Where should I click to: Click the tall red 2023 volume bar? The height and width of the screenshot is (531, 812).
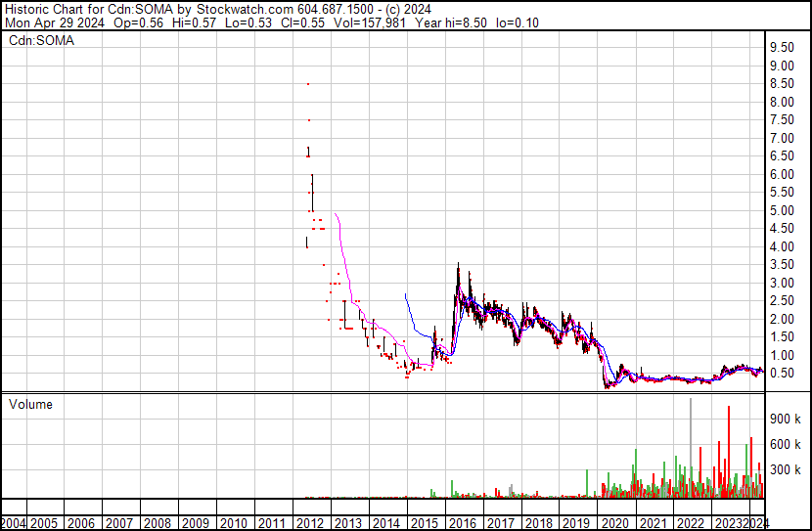(x=729, y=451)
